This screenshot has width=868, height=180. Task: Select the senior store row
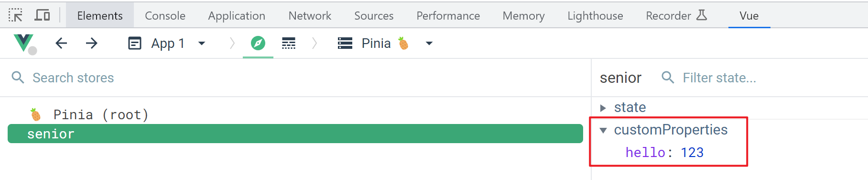(295, 134)
